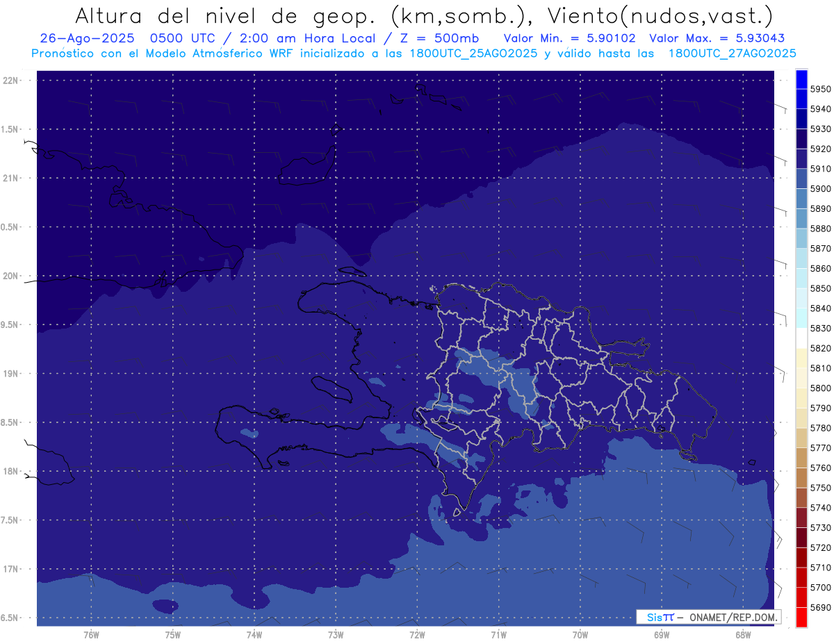
Task: Click the bright red swatch below 5690
Action: 801,617
